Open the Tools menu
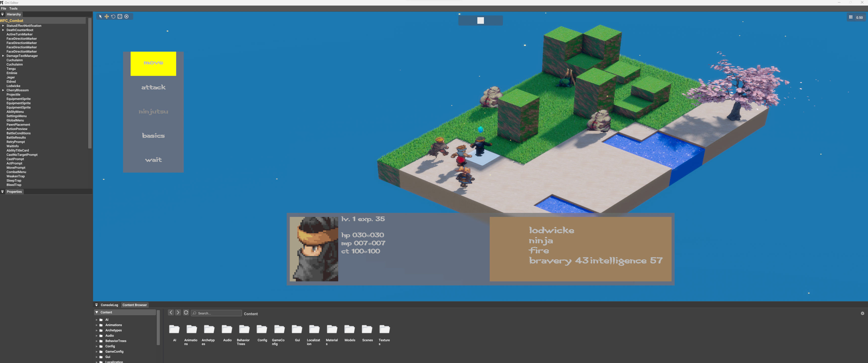868x363 pixels. coord(13,8)
